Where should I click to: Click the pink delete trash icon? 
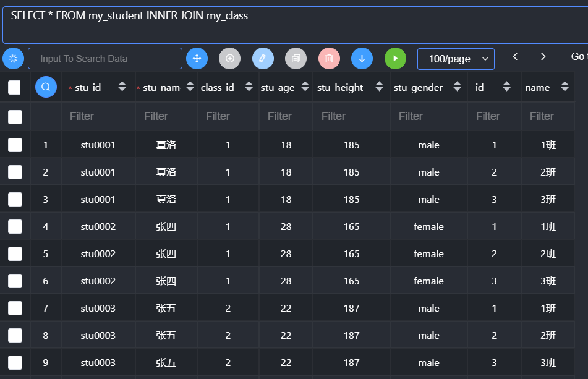[x=330, y=59]
